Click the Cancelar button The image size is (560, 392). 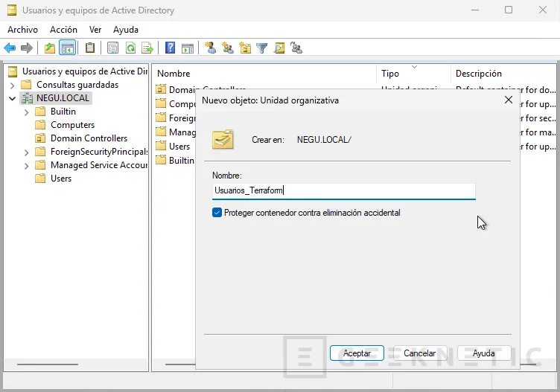tap(420, 353)
